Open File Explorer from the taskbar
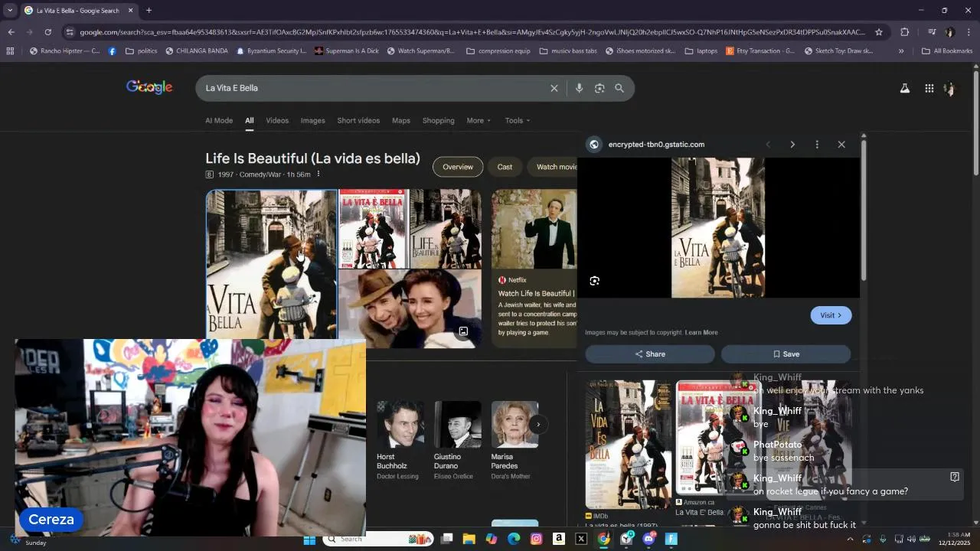Screen dimensions: 980x551 tap(469, 540)
